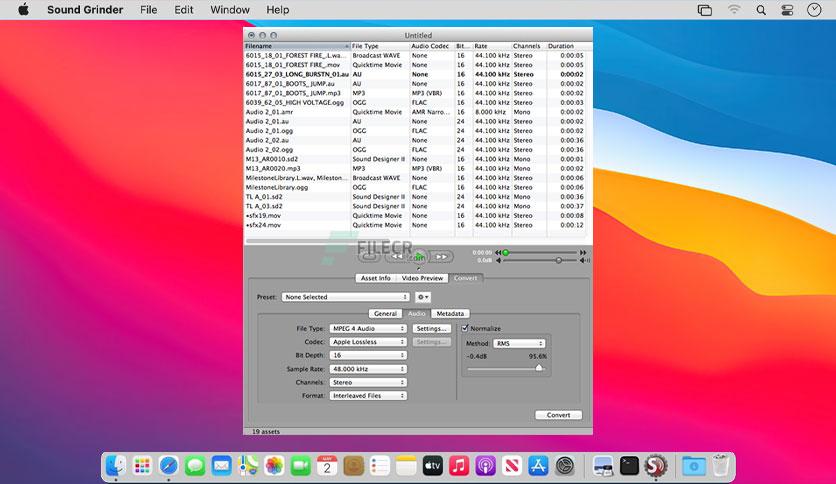Select the Audio sub-tab
The width and height of the screenshot is (836, 484).
point(416,314)
